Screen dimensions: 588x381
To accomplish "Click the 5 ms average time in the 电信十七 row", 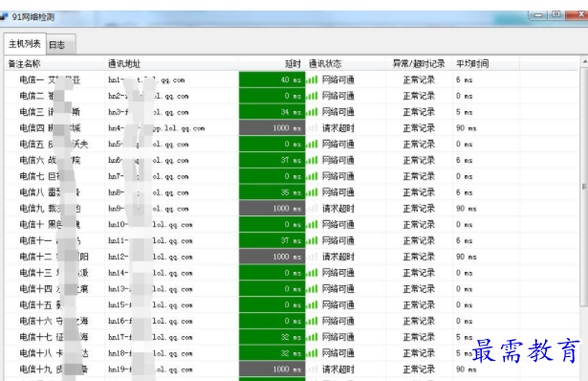I will click(465, 337).
